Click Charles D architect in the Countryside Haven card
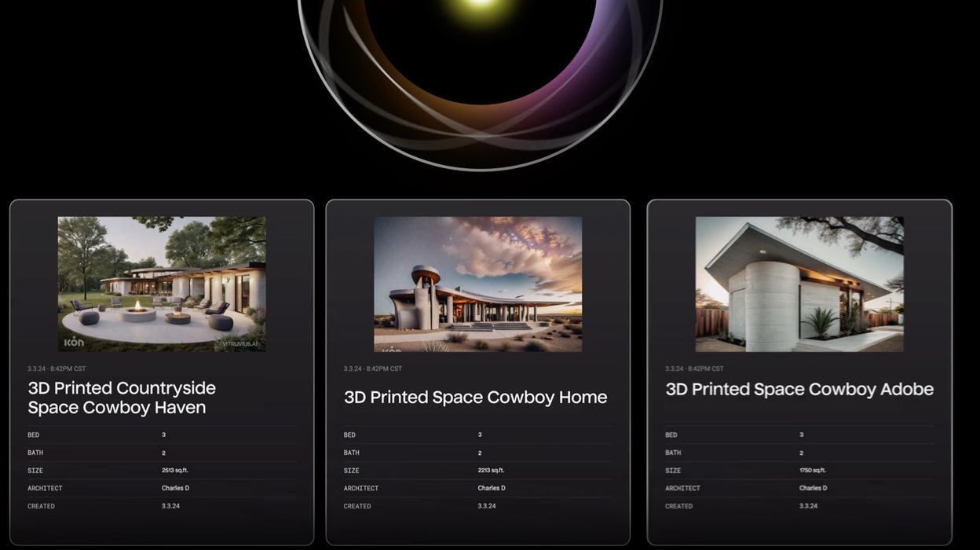980x550 pixels. [x=175, y=488]
